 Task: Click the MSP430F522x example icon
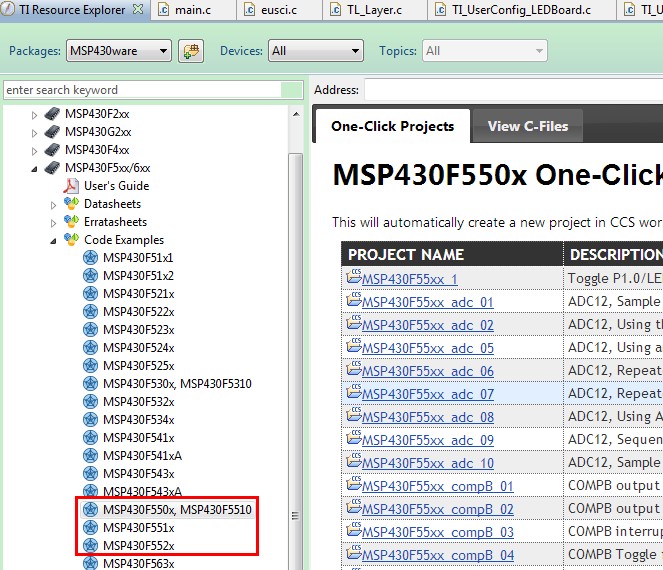pyautogui.click(x=90, y=312)
